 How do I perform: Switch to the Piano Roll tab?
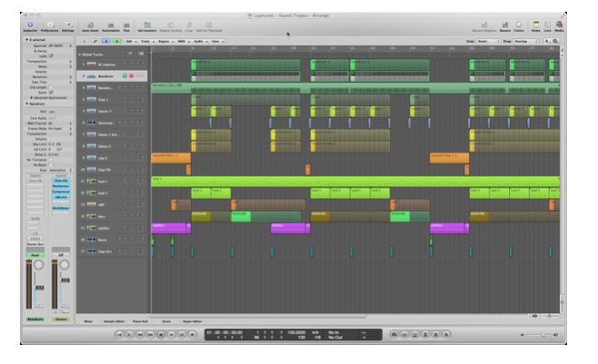point(140,321)
